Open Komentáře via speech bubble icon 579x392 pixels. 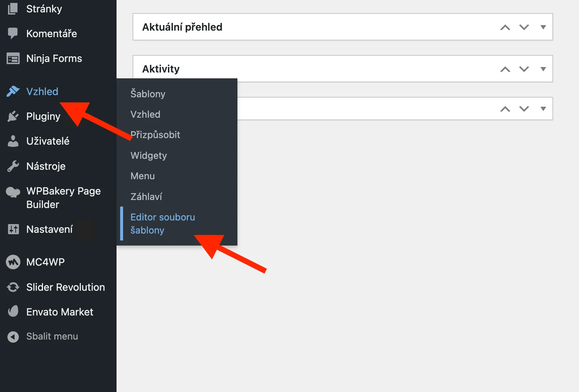point(13,33)
